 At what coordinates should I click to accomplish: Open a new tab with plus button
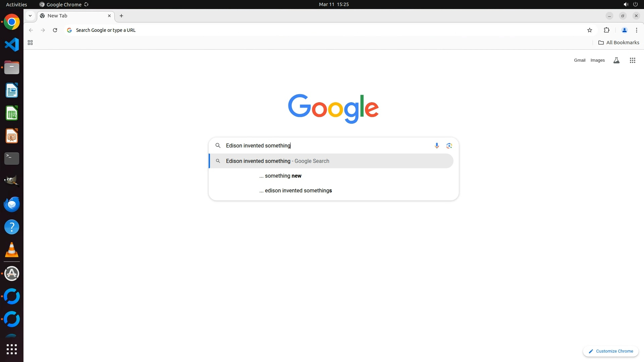point(121,16)
